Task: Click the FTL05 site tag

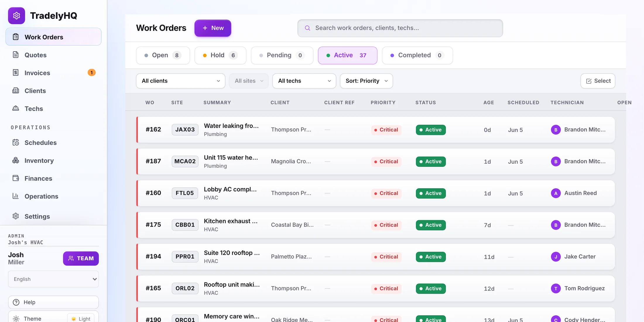Action: pos(185,193)
